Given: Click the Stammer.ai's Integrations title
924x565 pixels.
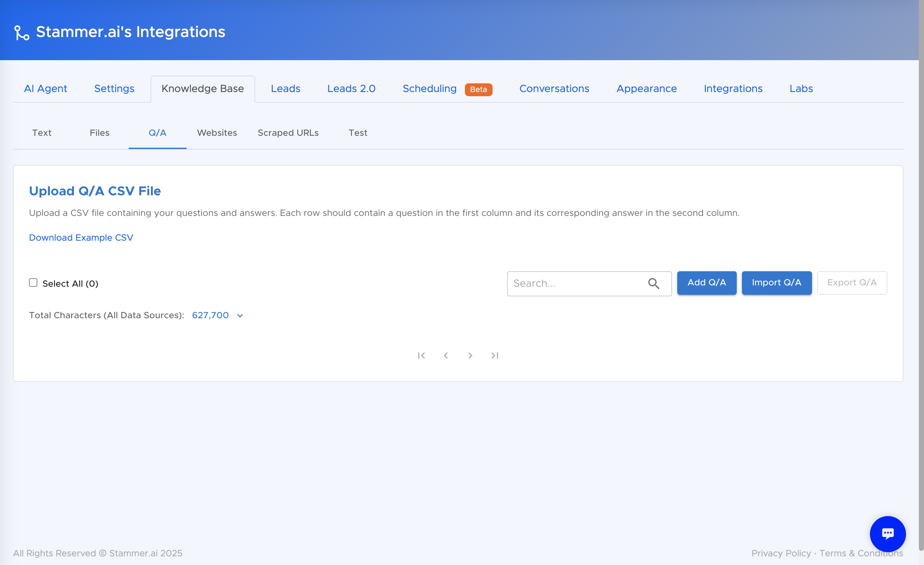Looking at the screenshot, I should point(131,32).
